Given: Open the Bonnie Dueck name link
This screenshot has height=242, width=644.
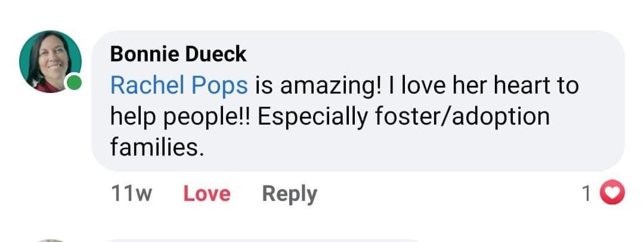Looking at the screenshot, I should coord(178,54).
